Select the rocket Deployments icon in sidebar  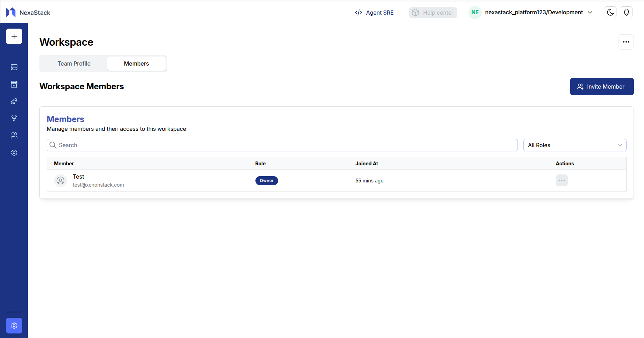coord(14,101)
